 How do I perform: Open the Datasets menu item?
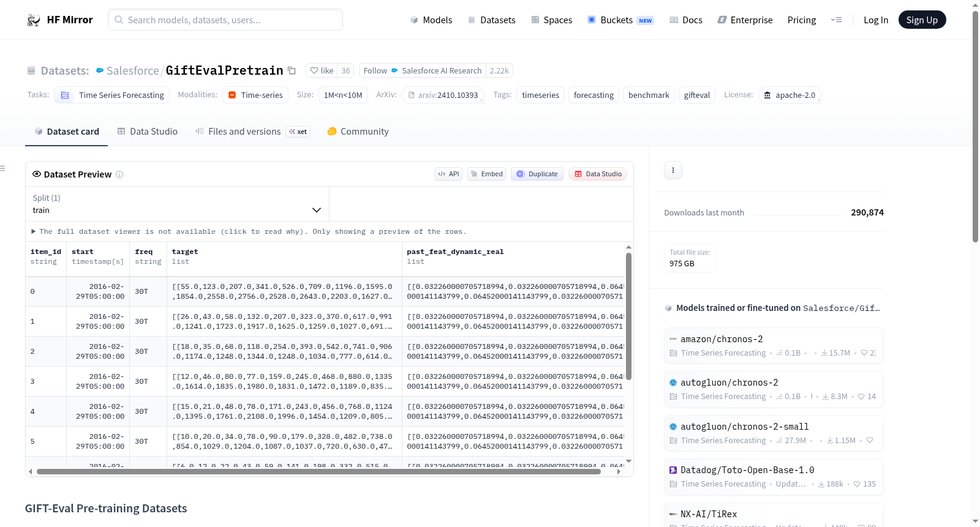pyautogui.click(x=491, y=20)
